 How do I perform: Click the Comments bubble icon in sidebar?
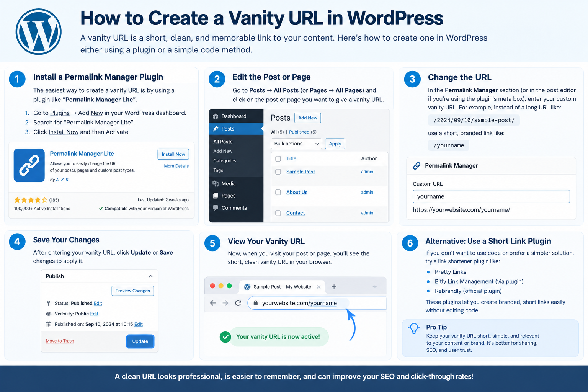pos(216,208)
